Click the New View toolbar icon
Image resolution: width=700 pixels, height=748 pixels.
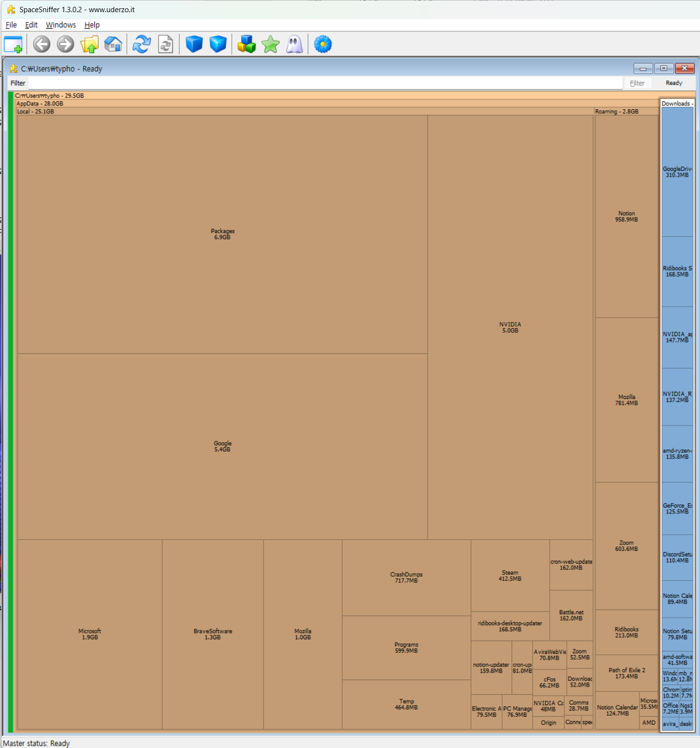pyautogui.click(x=13, y=44)
